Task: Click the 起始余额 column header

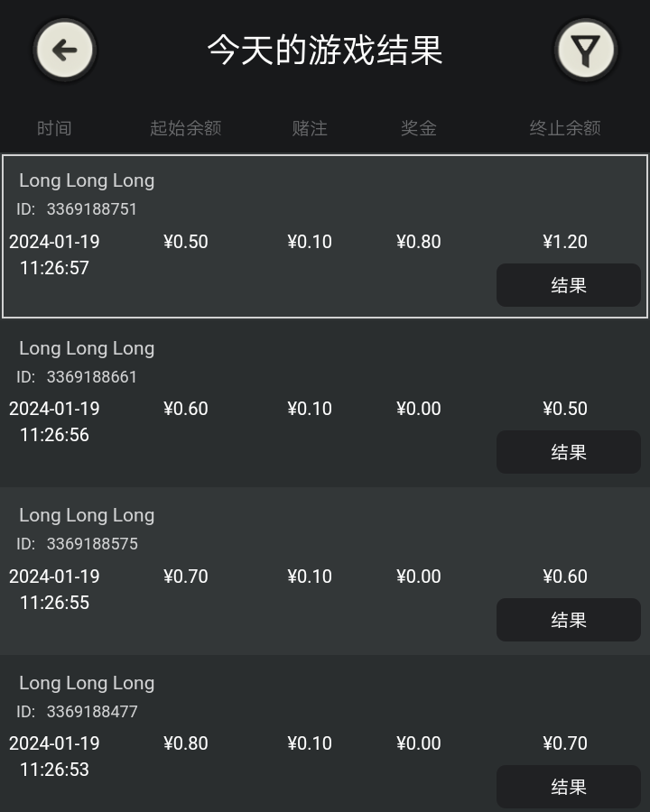Action: coord(185,128)
